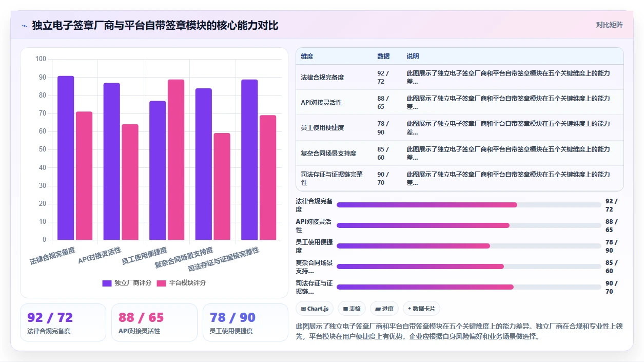The image size is (644, 362).
Task: Click the purple bar for 司法存证与证据链完整性
Action: [249, 160]
